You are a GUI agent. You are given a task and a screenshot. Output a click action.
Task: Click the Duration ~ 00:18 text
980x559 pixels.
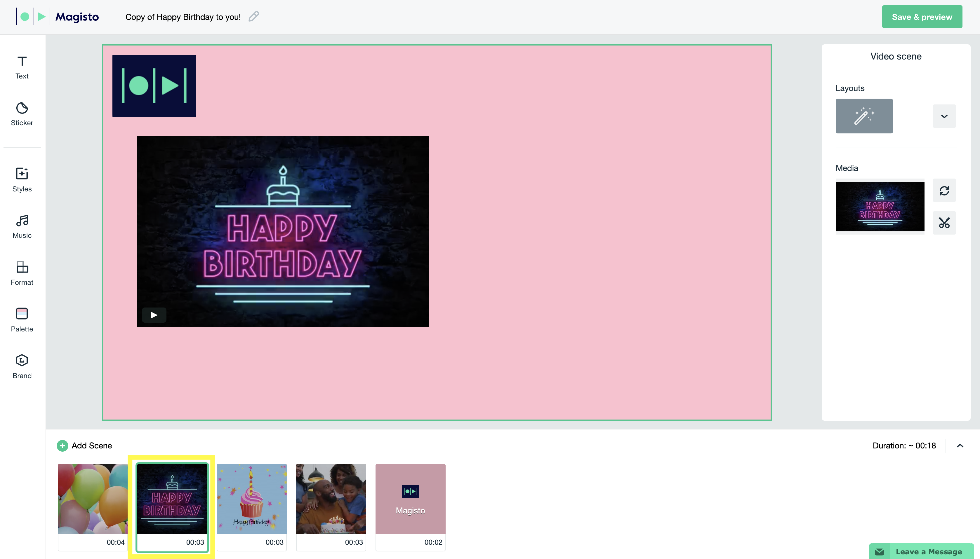(x=904, y=445)
